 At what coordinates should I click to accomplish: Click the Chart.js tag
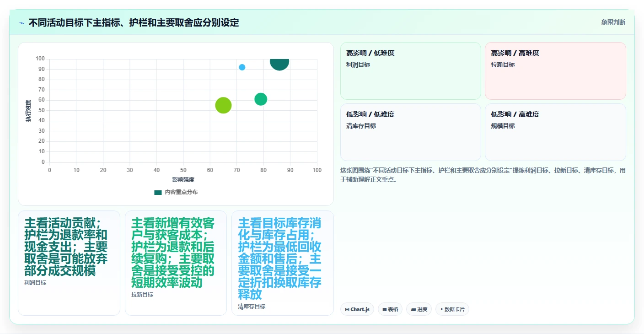(x=357, y=309)
